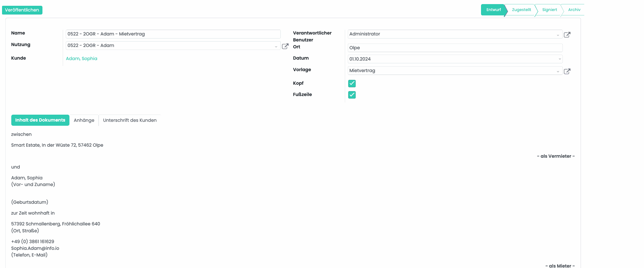Switch to the Anhänge tab
Viewport: 644px width, 268px height.
tap(84, 120)
